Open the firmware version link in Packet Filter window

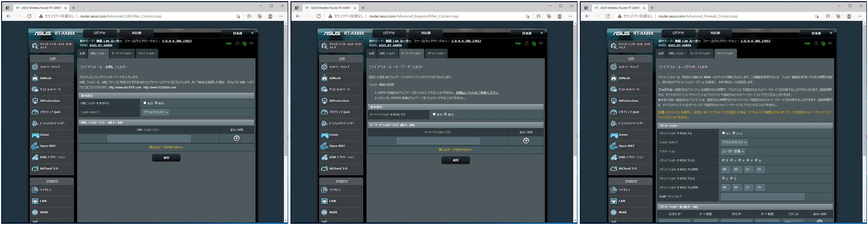click(755, 41)
